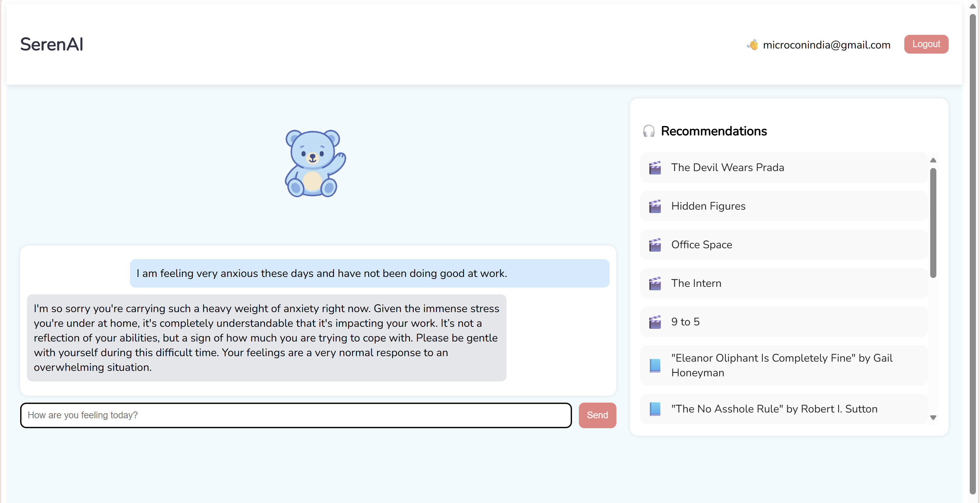Click the headphones icon by Recommendations
Viewport: 980px width, 503px height.
(x=649, y=131)
